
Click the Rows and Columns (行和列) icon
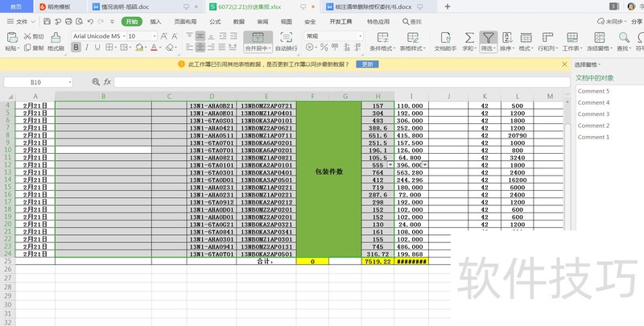pos(547,37)
